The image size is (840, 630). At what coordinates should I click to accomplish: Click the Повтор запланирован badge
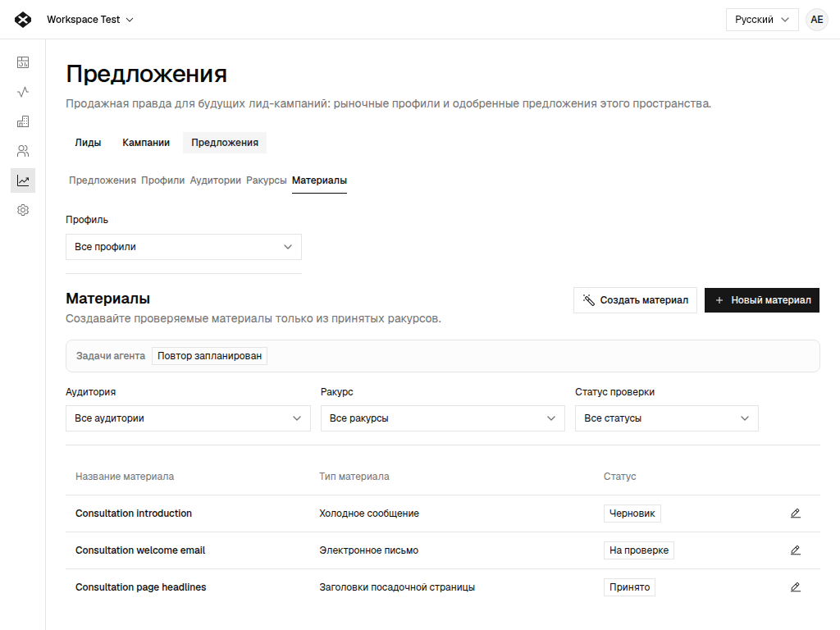[x=209, y=356]
